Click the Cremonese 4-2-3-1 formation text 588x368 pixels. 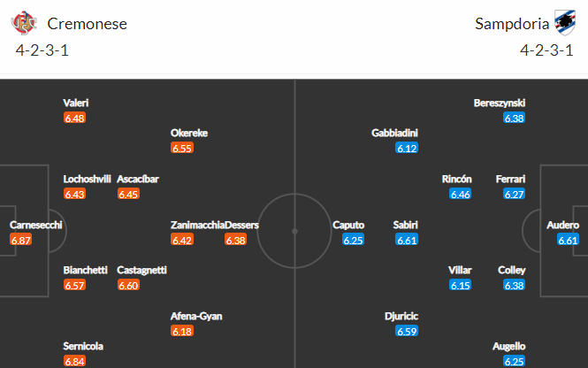(x=42, y=50)
